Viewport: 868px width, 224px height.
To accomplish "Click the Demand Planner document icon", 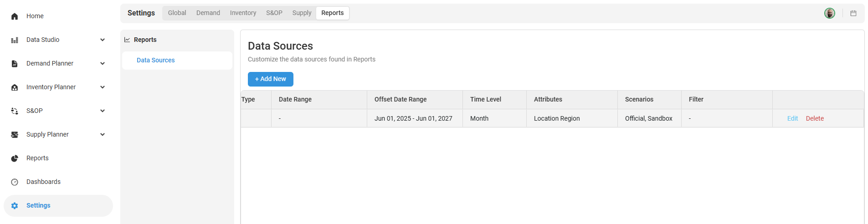I will [x=15, y=64].
